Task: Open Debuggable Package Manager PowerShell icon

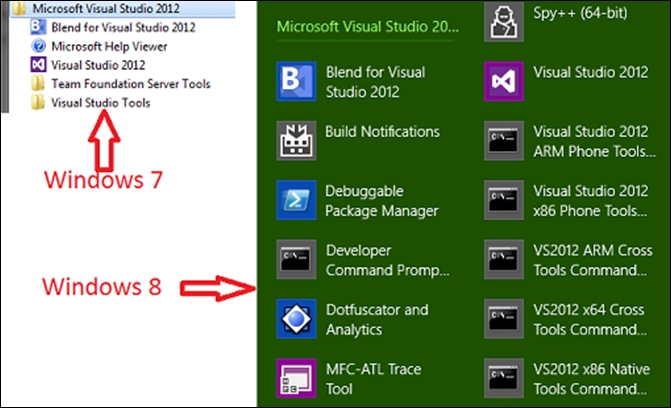Action: (x=296, y=200)
